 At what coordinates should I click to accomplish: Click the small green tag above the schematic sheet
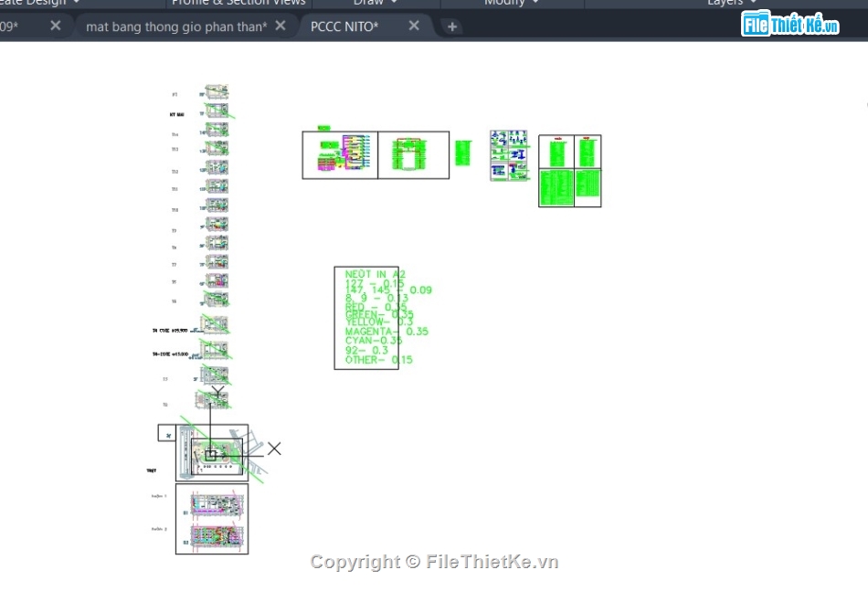pos(323,128)
